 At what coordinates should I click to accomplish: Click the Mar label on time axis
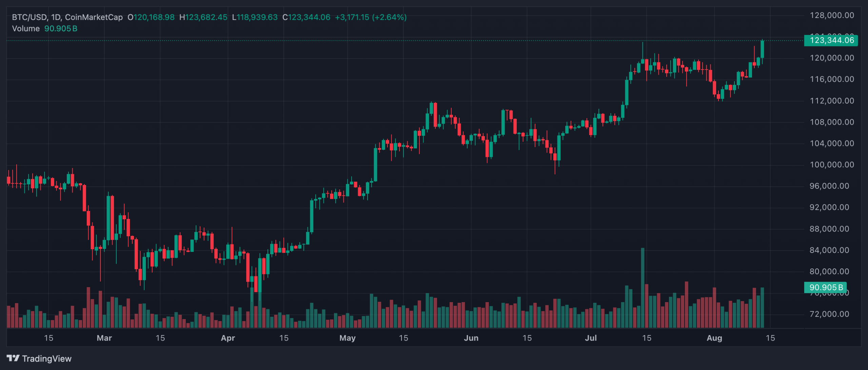pyautogui.click(x=104, y=338)
